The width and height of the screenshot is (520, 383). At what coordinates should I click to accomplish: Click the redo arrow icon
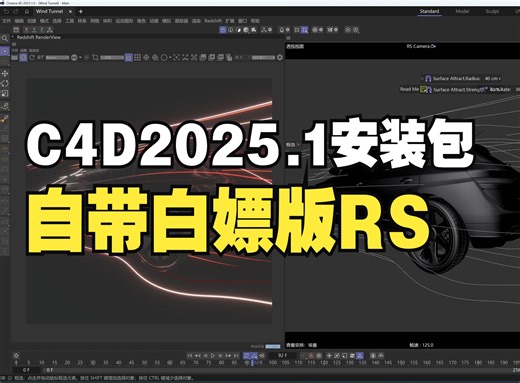[x=15, y=11]
